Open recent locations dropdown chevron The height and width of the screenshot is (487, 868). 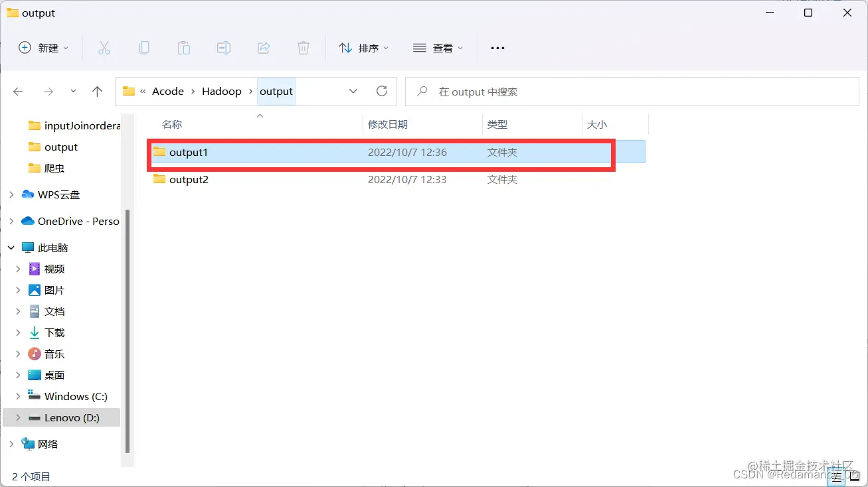73,92
